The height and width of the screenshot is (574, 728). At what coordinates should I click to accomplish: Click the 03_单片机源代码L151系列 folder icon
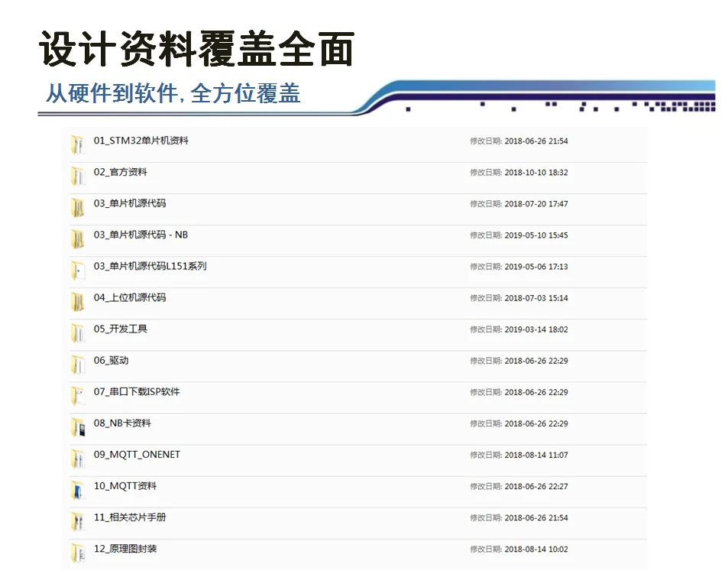click(77, 271)
